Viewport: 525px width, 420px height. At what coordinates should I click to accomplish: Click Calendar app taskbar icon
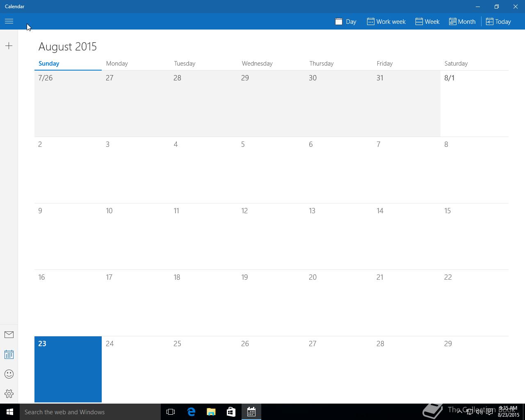(251, 412)
